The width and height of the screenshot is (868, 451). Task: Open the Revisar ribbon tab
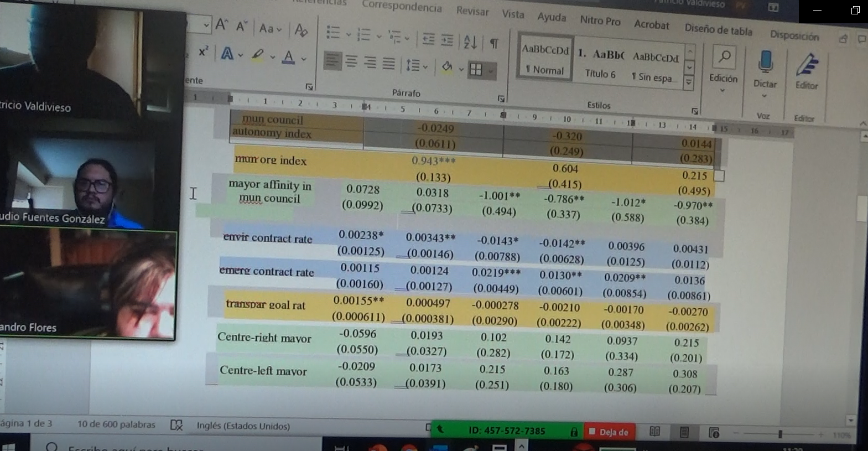[472, 11]
